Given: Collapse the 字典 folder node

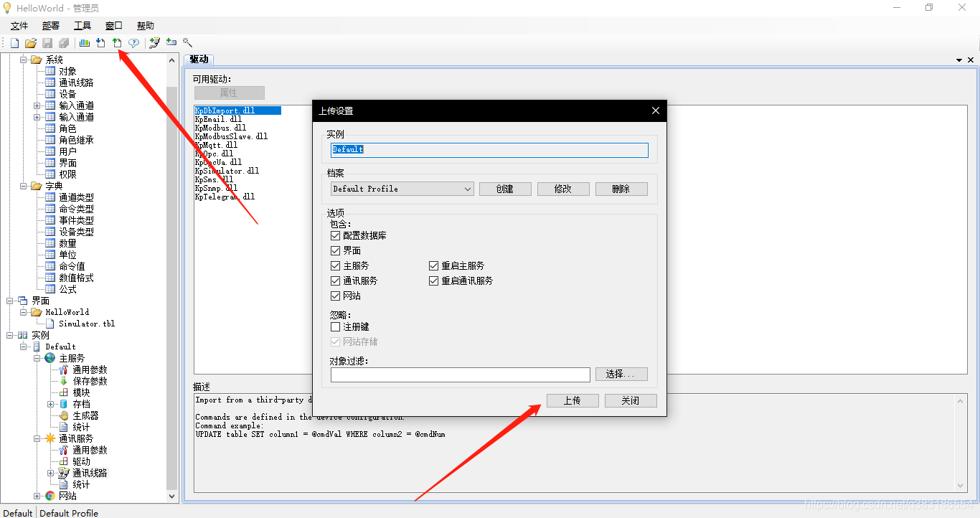Looking at the screenshot, I should point(24,186).
